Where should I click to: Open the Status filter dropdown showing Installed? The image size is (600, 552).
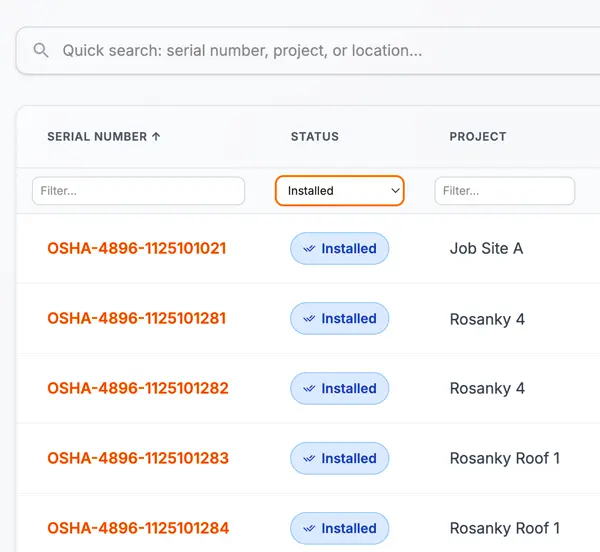[339, 191]
